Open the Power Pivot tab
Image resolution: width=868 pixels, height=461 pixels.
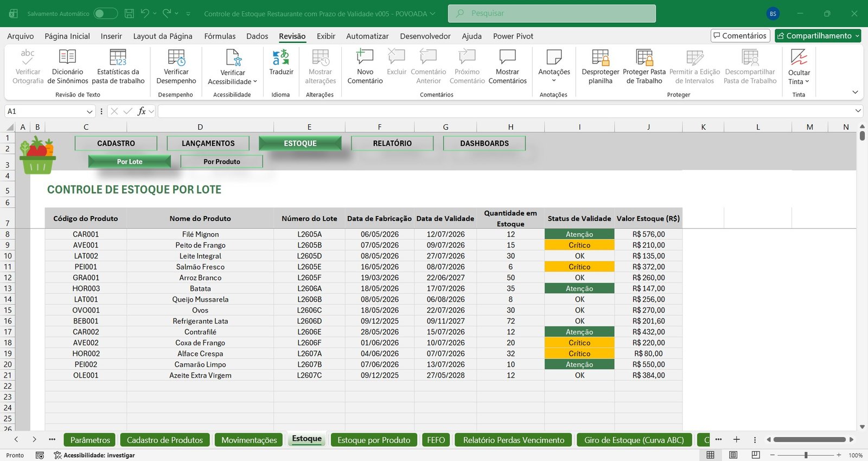click(513, 36)
